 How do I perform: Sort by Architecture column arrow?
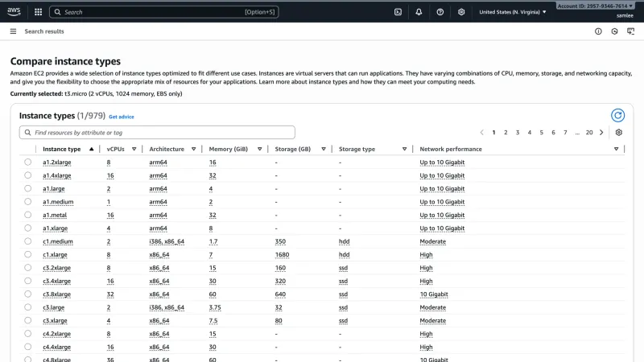[193, 149]
